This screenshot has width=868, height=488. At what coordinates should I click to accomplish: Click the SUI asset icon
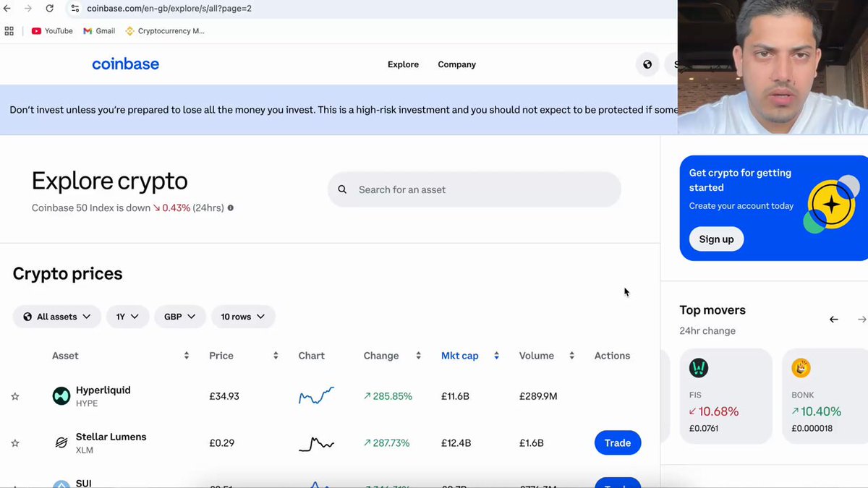point(61,484)
